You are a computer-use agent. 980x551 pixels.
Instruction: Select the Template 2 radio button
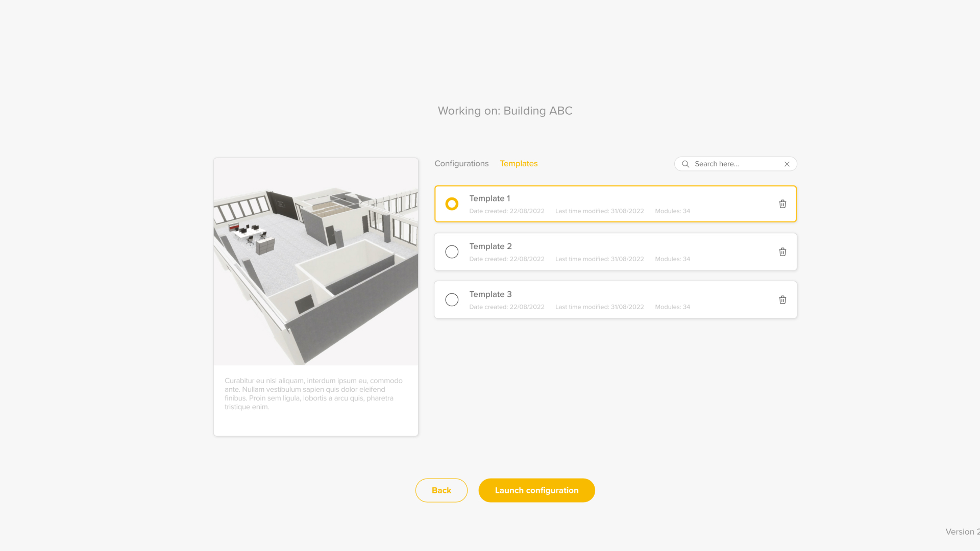pos(452,252)
